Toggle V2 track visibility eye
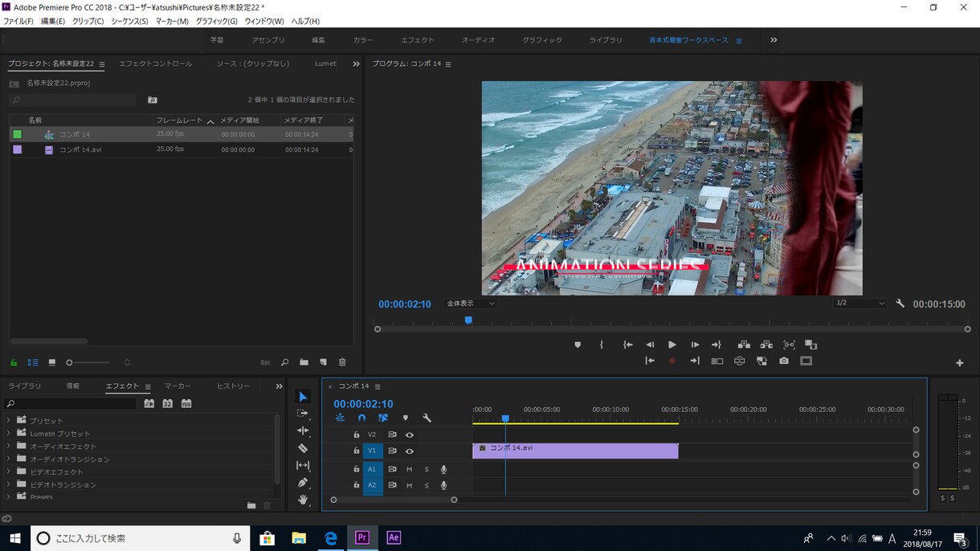Viewport: 980px width, 551px height. 410,435
